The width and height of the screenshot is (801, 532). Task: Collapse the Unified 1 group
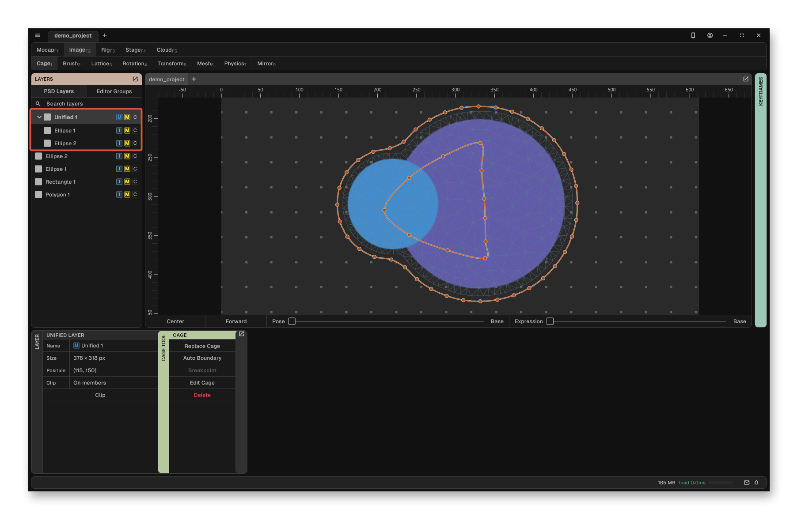[39, 117]
